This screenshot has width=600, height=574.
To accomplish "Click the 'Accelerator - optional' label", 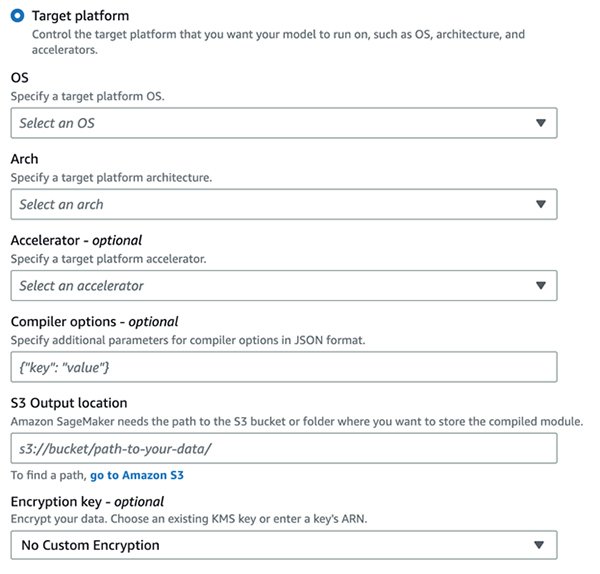I will [76, 240].
